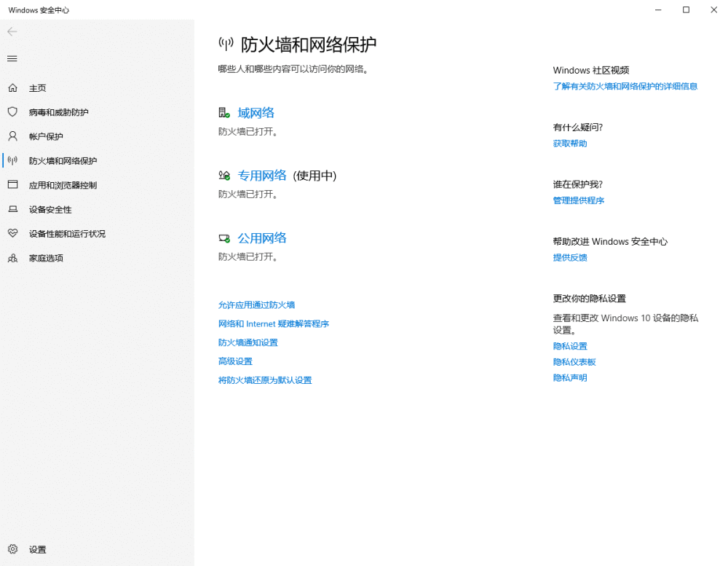
Task: Click the Windows 社区视频 heading
Action: [x=591, y=70]
